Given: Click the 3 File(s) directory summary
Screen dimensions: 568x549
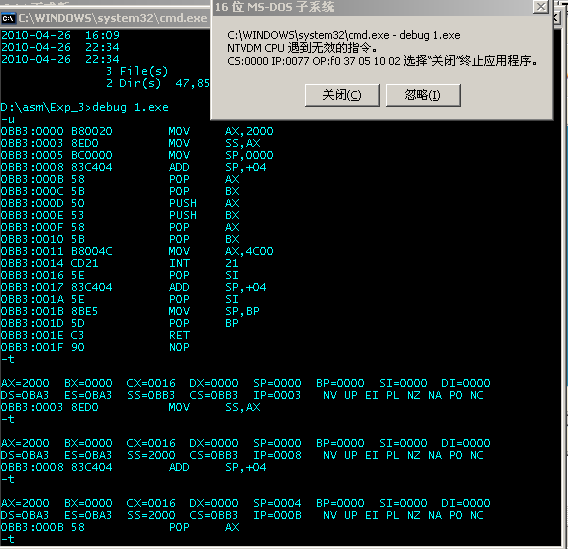Looking at the screenshot, I should 137,71.
